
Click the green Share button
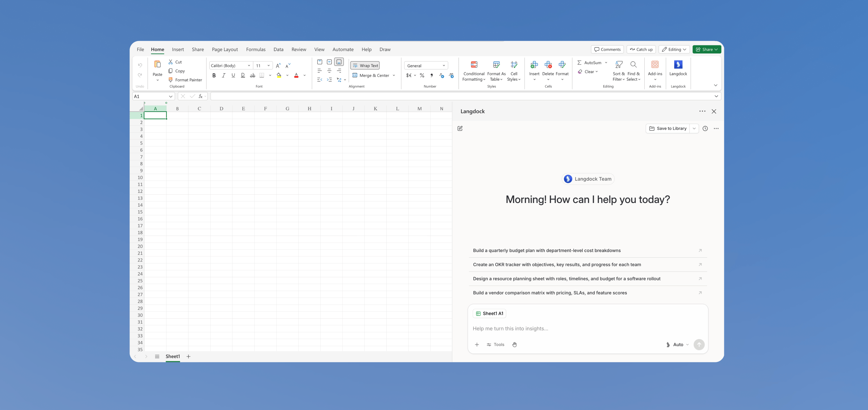707,49
